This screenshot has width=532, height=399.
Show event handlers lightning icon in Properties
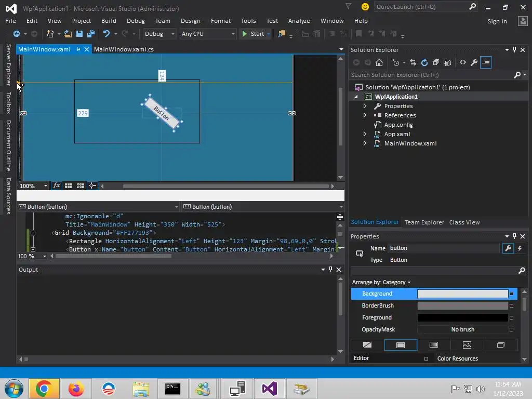[520, 248]
